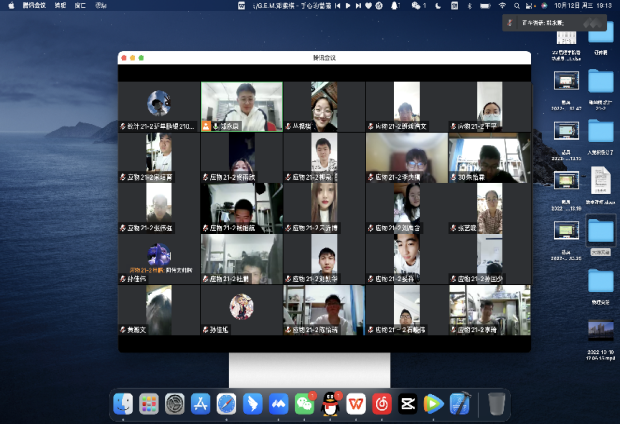
Task: Select the highlighted speaker's video tile
Action: [x=241, y=106]
